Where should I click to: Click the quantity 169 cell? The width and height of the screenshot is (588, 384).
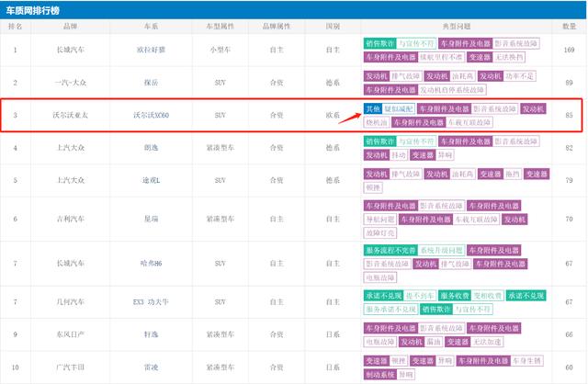point(569,50)
